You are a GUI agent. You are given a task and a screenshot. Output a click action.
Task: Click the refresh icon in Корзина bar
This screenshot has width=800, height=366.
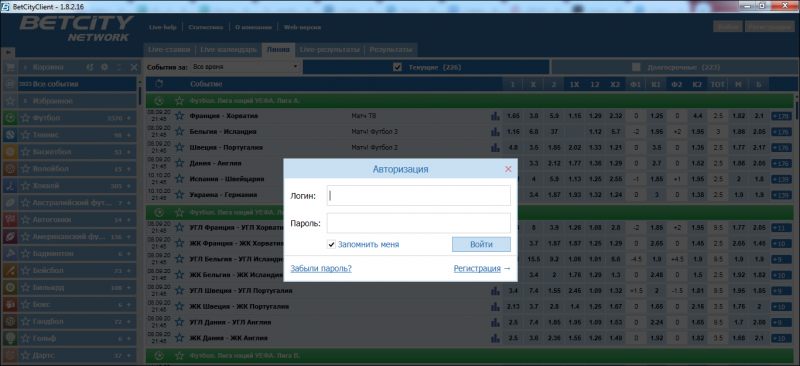coord(90,67)
